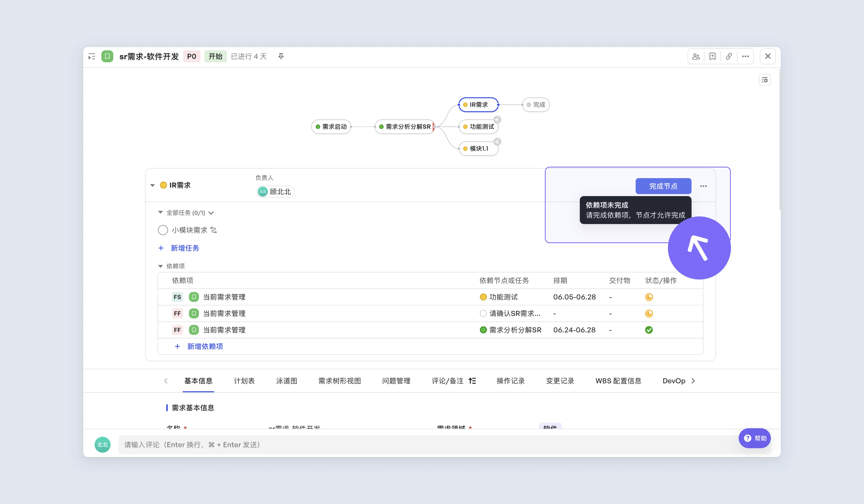Image resolution: width=864 pixels, height=504 pixels.
Task: Switch to the 泳道图 tab
Action: click(x=287, y=381)
